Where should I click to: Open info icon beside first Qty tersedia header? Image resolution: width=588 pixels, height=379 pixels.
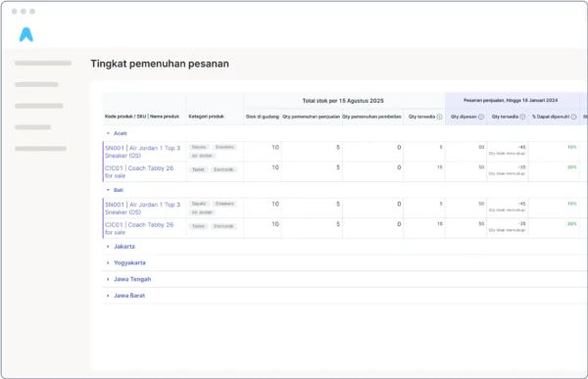coord(439,117)
